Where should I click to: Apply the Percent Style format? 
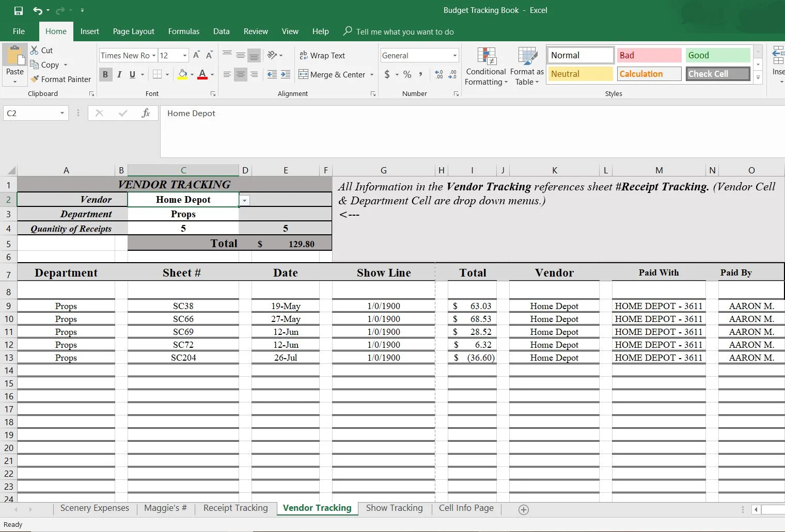pyautogui.click(x=406, y=74)
